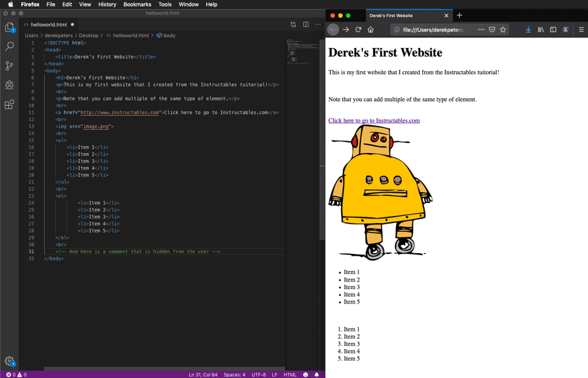This screenshot has width=588, height=378.
Task: Click the code minimap in the editor
Action: (x=303, y=51)
